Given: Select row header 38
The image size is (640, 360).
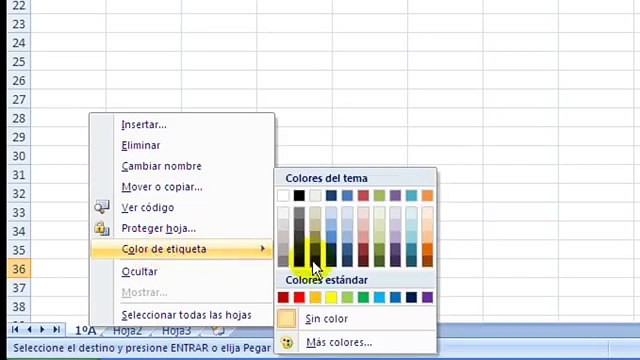Looking at the screenshot, I should [19, 307].
